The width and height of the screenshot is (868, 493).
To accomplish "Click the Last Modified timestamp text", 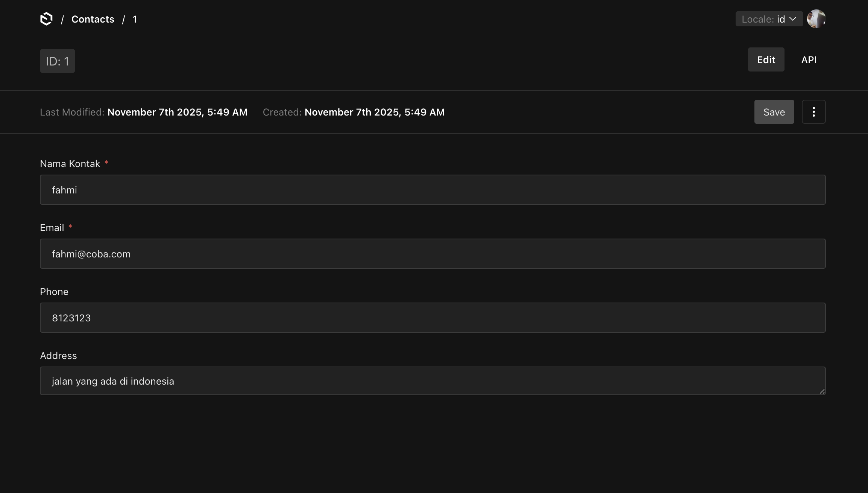I will (x=177, y=112).
